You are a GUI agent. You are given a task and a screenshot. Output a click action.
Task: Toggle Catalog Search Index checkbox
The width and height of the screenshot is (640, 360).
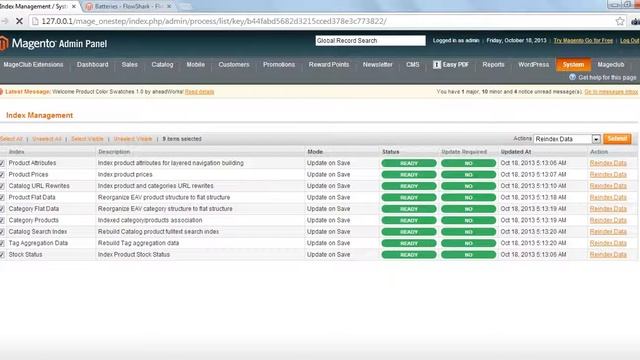pos(2,232)
